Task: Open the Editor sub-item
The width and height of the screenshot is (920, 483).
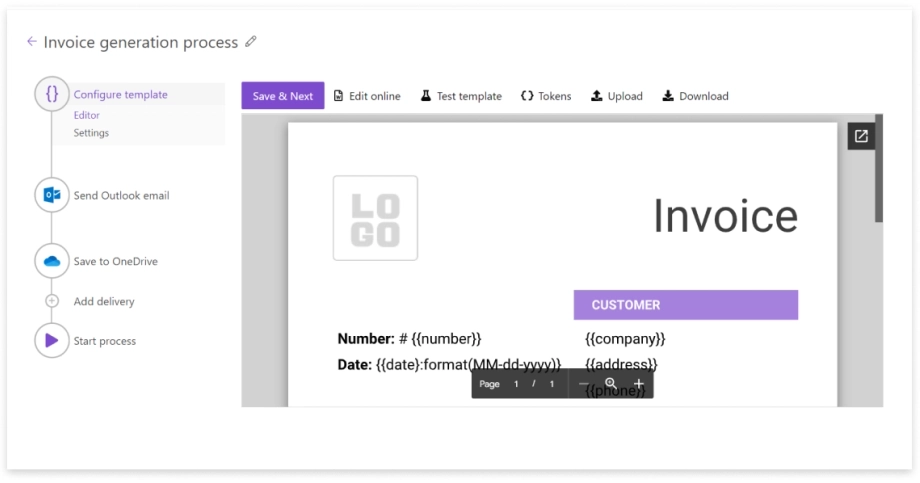Action: 86,115
